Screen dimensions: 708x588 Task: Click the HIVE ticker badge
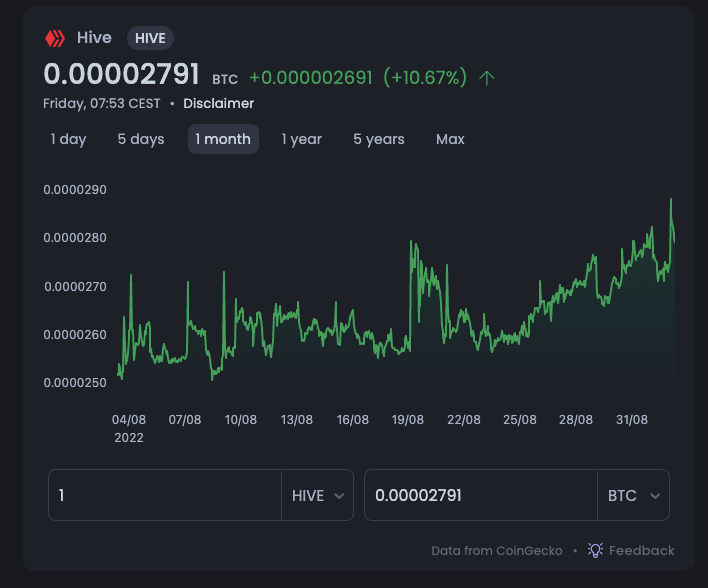[150, 38]
